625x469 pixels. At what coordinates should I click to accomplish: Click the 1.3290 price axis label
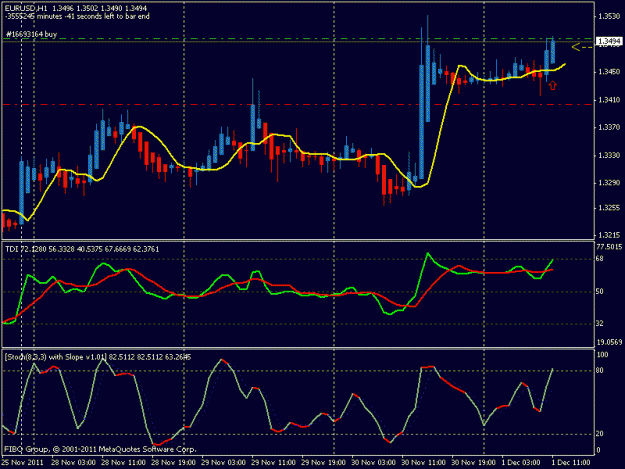pos(609,183)
